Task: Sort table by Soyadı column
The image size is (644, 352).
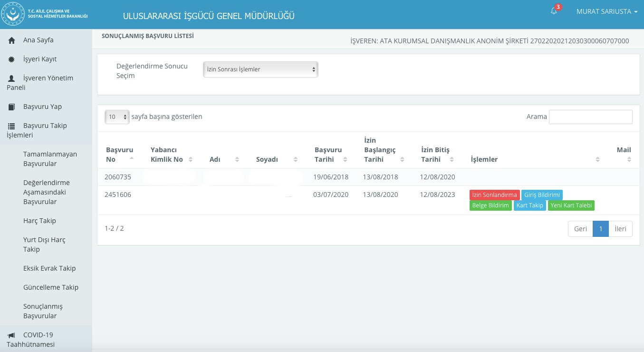Action: click(x=296, y=159)
